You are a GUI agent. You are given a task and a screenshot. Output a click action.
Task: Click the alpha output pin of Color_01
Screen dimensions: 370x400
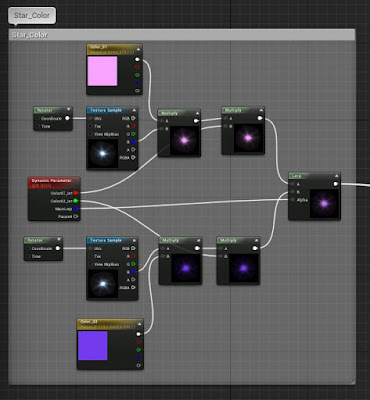[137, 91]
